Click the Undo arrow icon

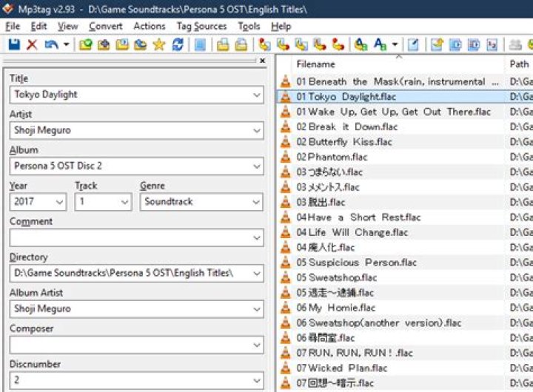coord(51,44)
